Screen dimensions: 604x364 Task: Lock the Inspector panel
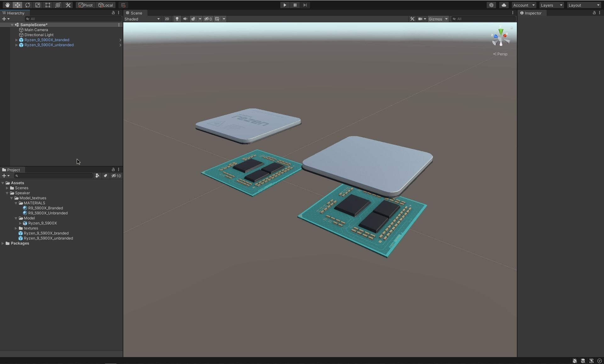pyautogui.click(x=594, y=13)
